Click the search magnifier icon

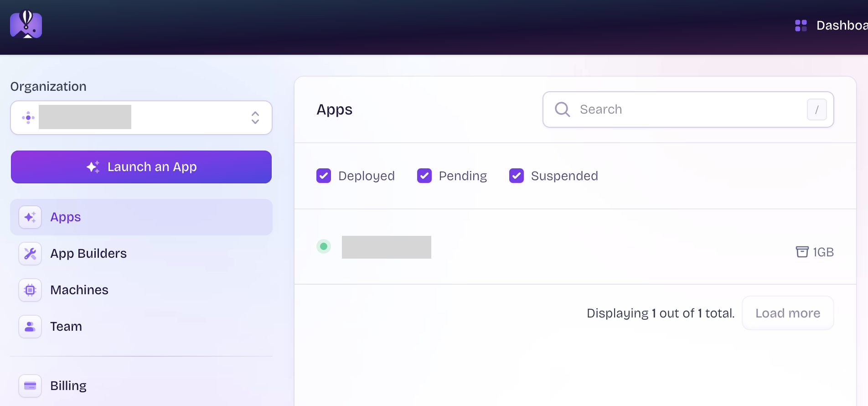(563, 109)
